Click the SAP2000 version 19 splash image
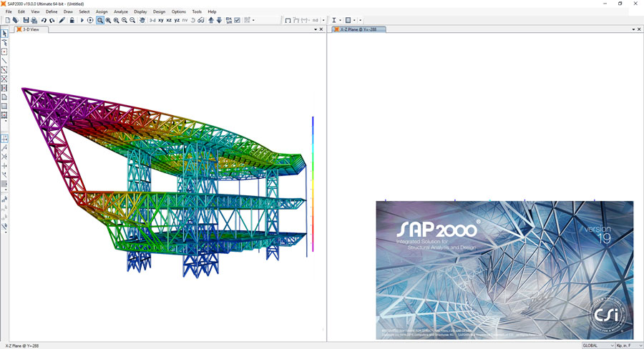This screenshot has width=644, height=349. coord(504,270)
